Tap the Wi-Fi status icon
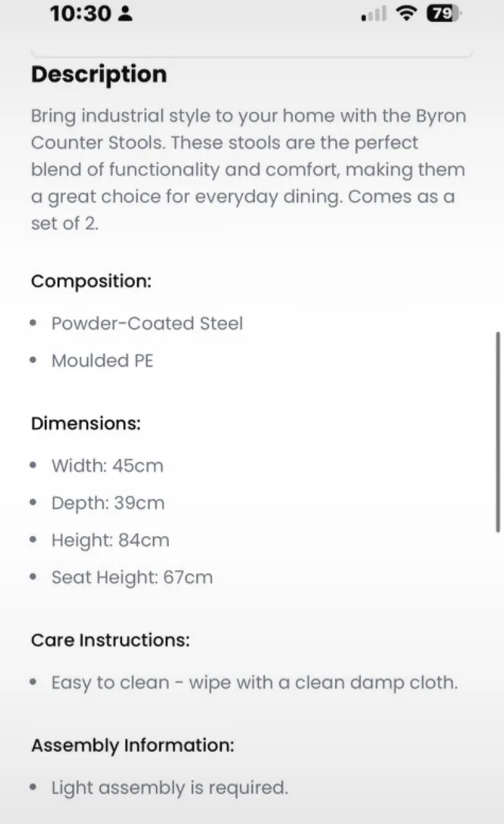 pos(408,14)
